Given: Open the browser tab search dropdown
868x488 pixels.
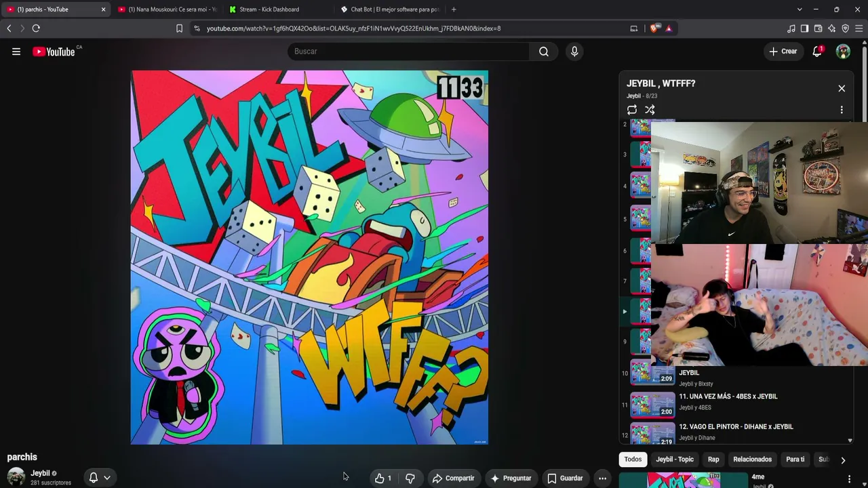Looking at the screenshot, I should click(x=800, y=9).
